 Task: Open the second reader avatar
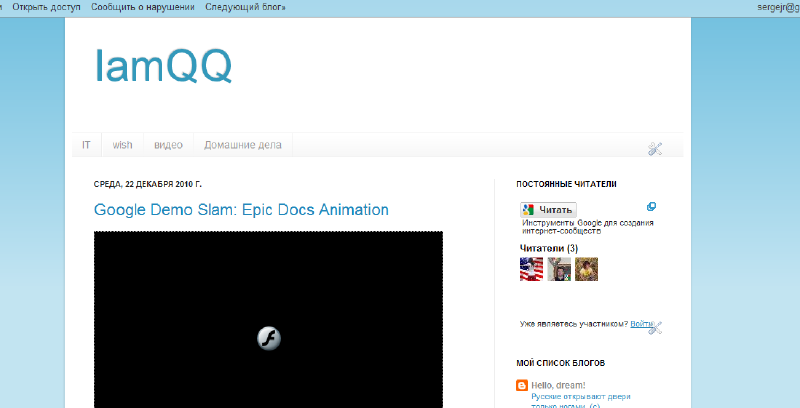pos(559,268)
